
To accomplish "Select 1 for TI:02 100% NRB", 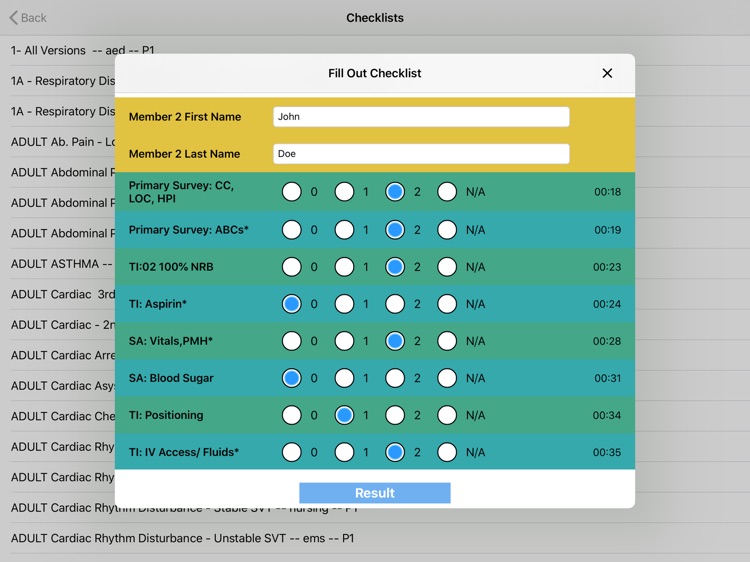I will 344,267.
